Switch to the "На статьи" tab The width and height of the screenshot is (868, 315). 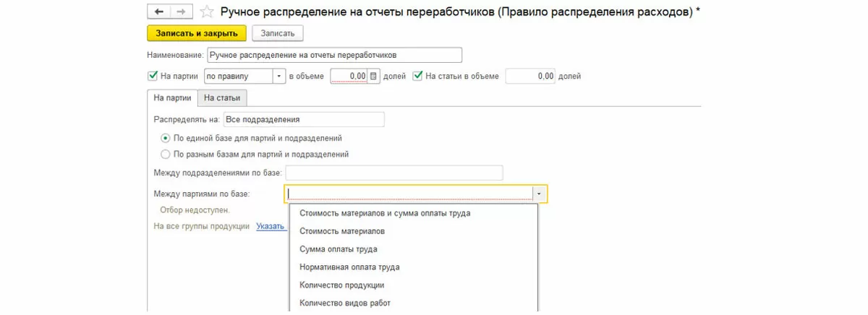(x=222, y=98)
